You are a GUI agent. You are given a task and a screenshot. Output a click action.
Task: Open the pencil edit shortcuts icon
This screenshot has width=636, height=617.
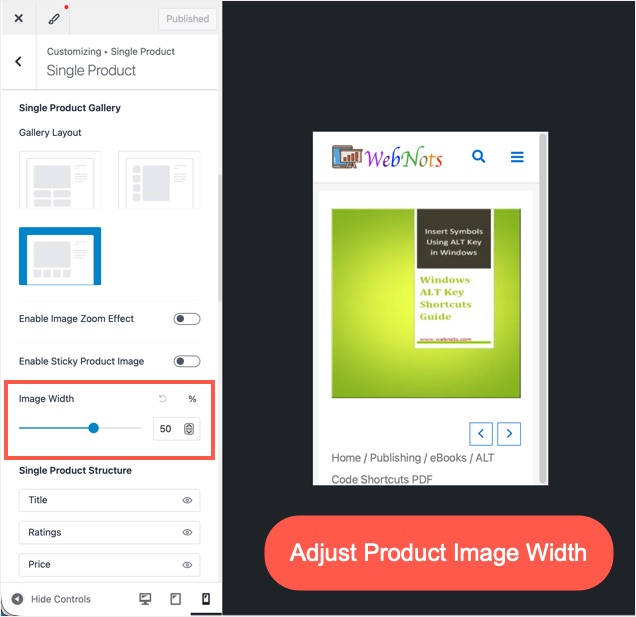(54, 19)
